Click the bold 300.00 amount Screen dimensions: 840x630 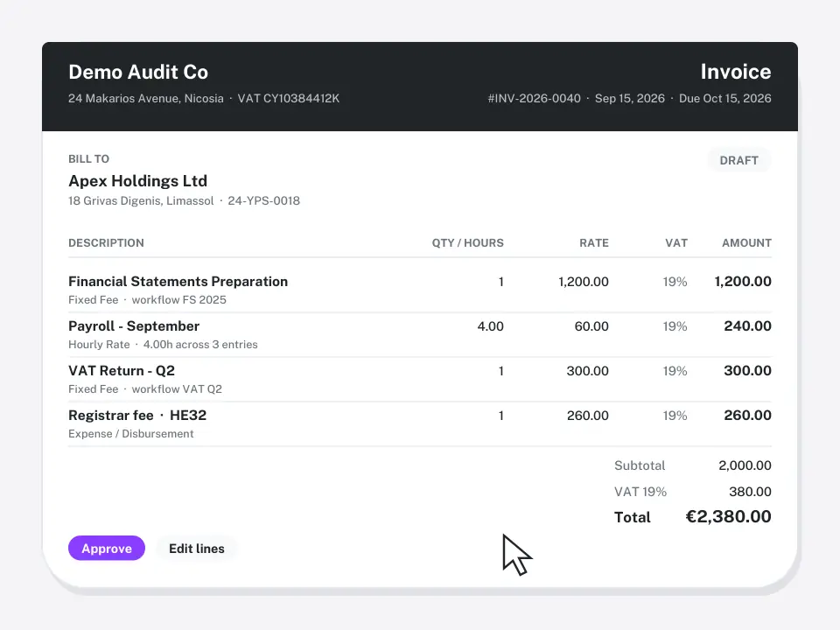coord(747,371)
